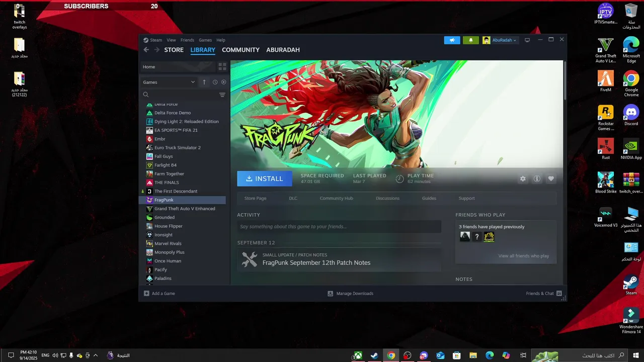Viewport: 644px width, 362px height.
Task: Open Rockstar Games Launcher desktop icon
Action: pyautogui.click(x=606, y=118)
